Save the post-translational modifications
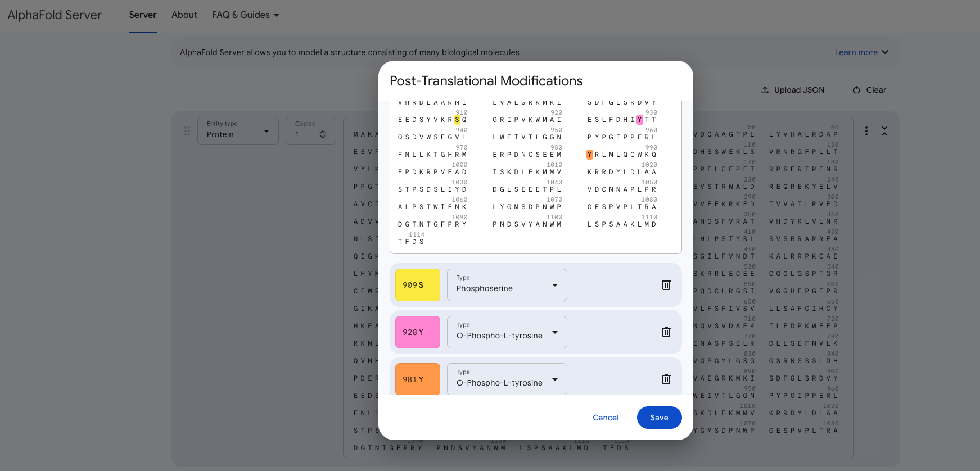This screenshot has height=471, width=980. [x=659, y=418]
